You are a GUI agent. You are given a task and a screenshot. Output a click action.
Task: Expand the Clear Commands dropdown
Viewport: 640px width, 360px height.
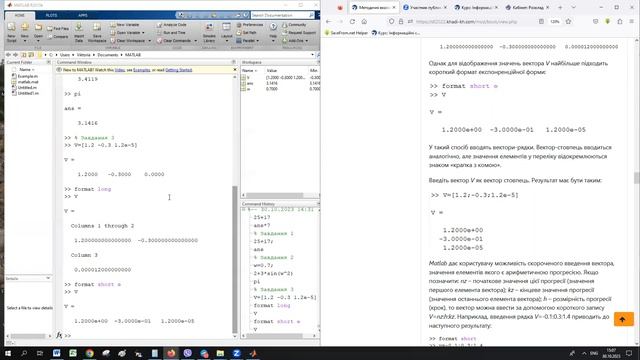(177, 41)
